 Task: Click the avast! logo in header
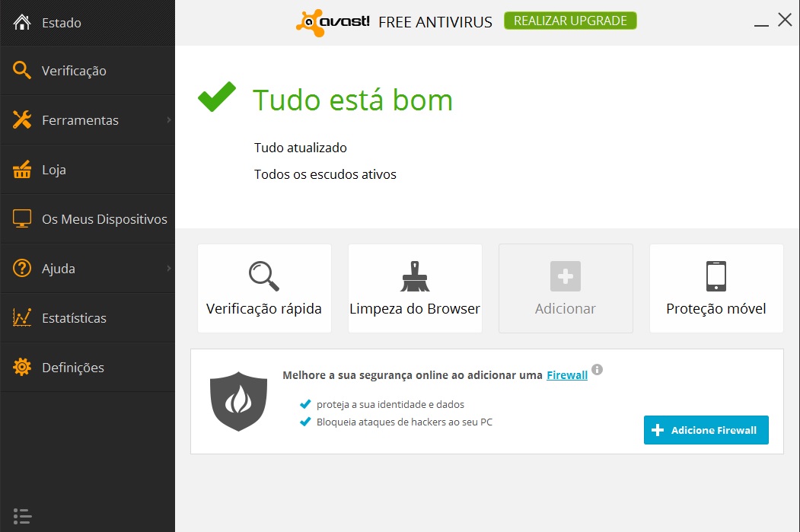(x=333, y=22)
